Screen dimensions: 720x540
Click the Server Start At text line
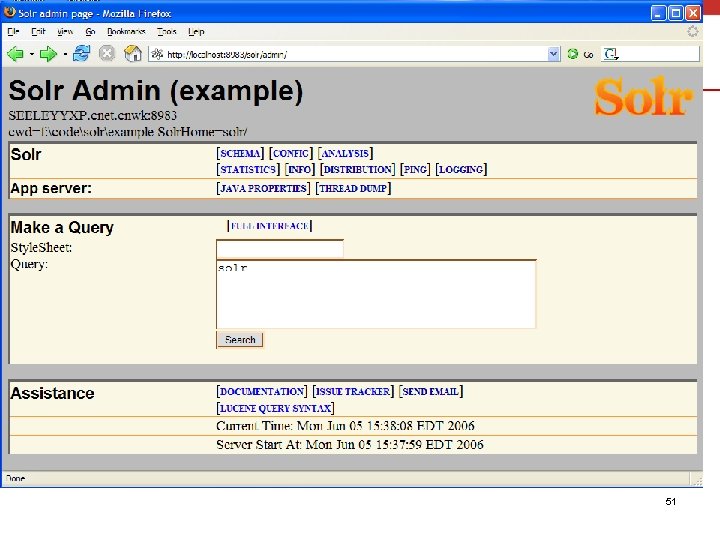pyautogui.click(x=349, y=444)
